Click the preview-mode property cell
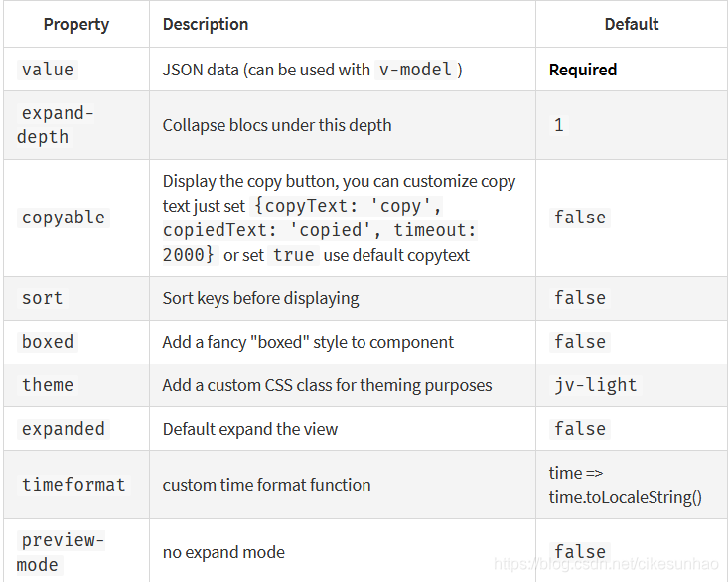The height and width of the screenshot is (582, 728). (62, 552)
